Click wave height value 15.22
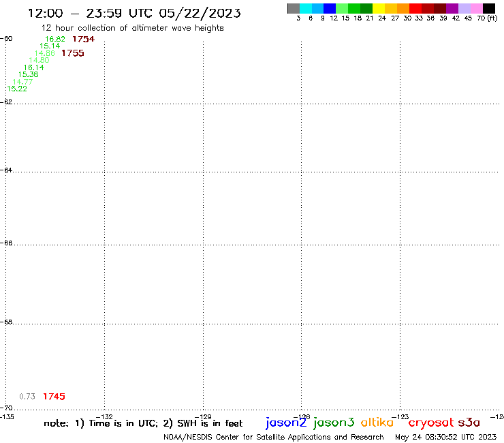This screenshot has width=504, height=443. coord(17,89)
